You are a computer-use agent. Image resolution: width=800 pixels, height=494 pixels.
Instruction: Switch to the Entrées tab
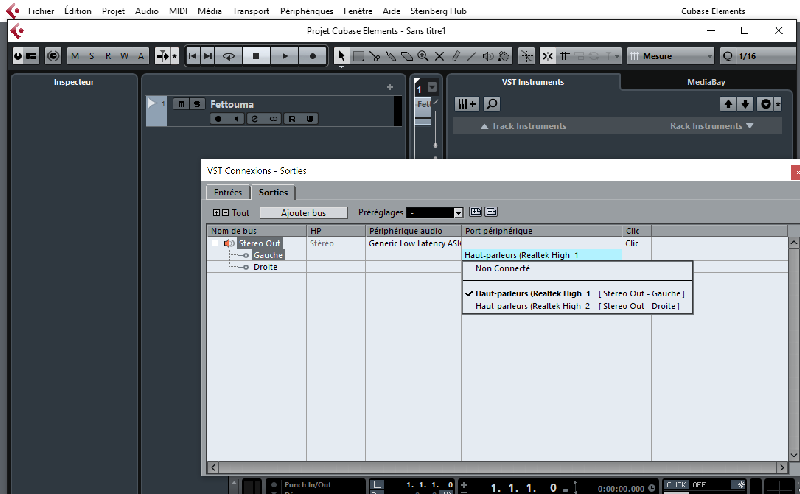click(x=227, y=192)
